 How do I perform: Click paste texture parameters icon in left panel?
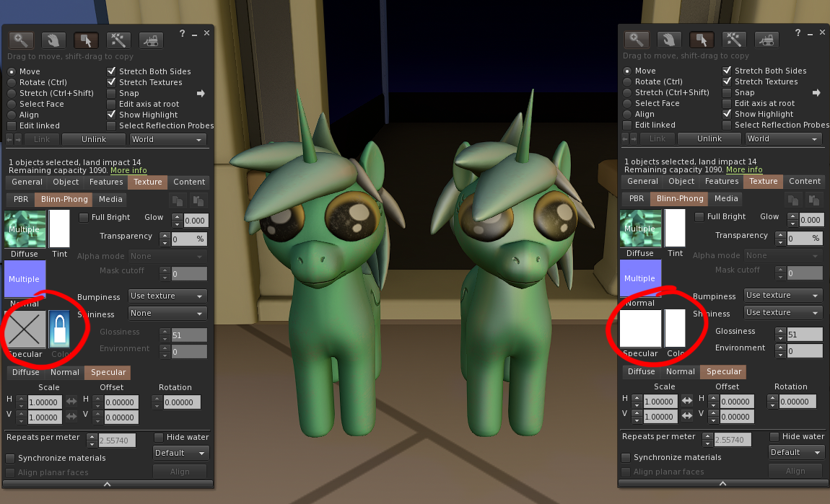[x=198, y=201]
